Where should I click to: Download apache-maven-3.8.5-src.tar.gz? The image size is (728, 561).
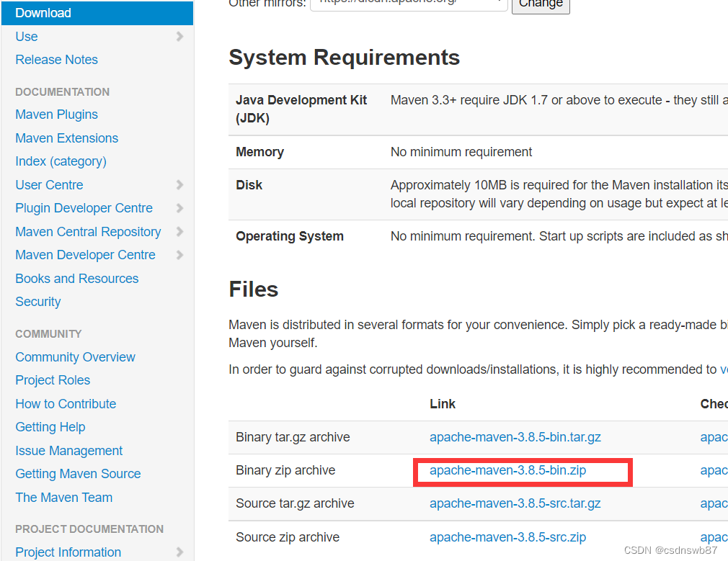(x=515, y=503)
